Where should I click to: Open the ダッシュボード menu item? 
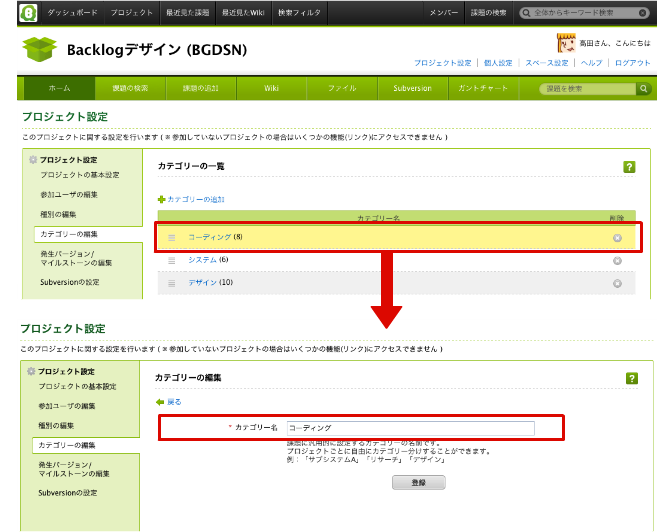(72, 13)
